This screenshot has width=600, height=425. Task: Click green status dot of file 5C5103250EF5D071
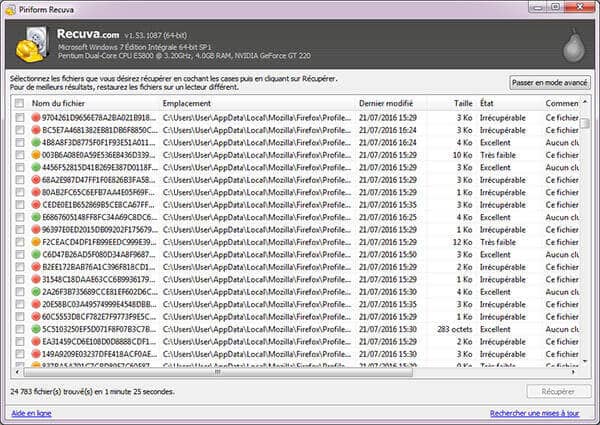point(36,328)
